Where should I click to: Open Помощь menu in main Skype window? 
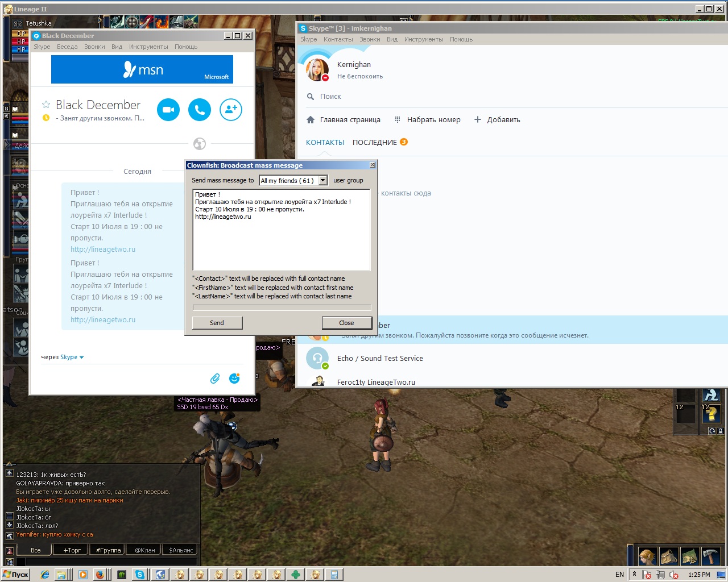coord(461,39)
